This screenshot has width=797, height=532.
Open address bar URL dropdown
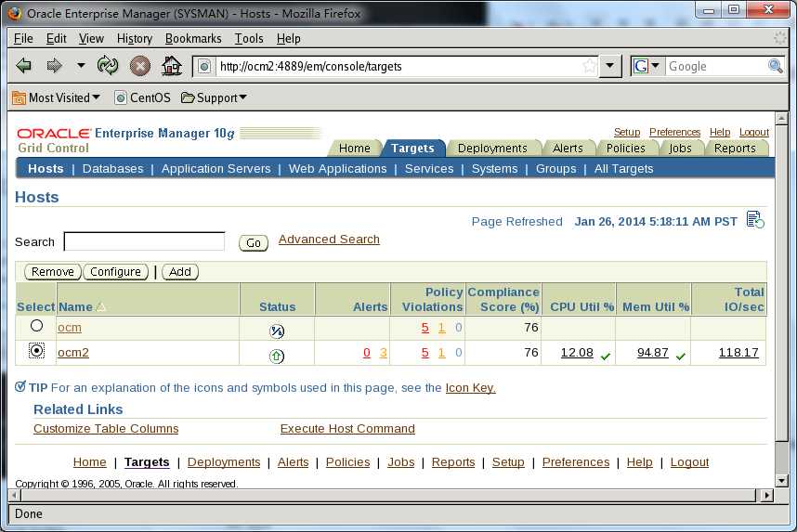point(609,66)
